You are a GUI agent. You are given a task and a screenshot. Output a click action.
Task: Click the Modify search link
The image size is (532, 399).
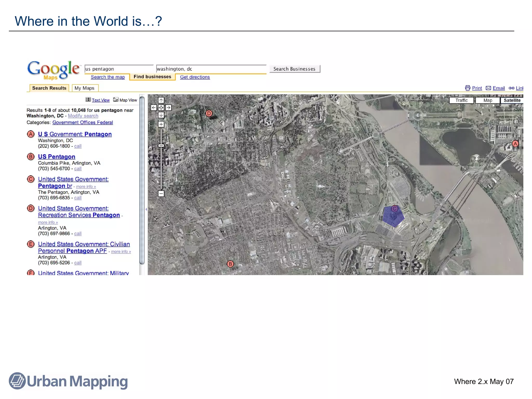pos(83,116)
